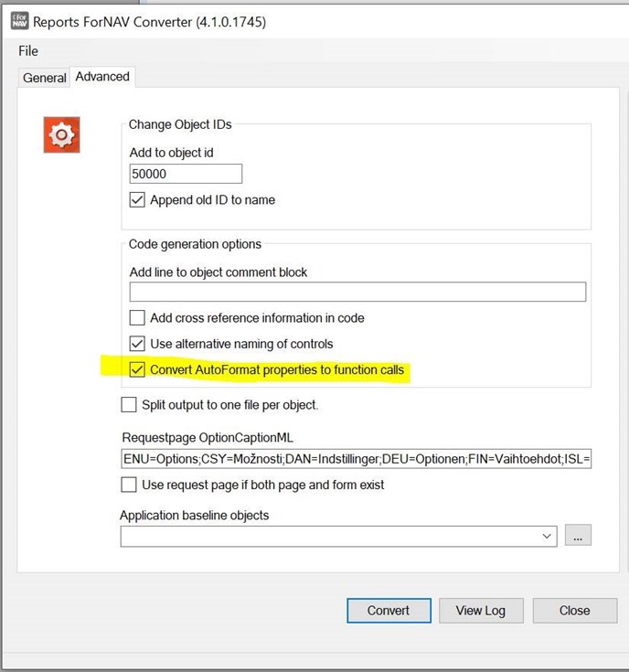Click the object comment block text field
Image resolution: width=629 pixels, height=672 pixels.
357,292
